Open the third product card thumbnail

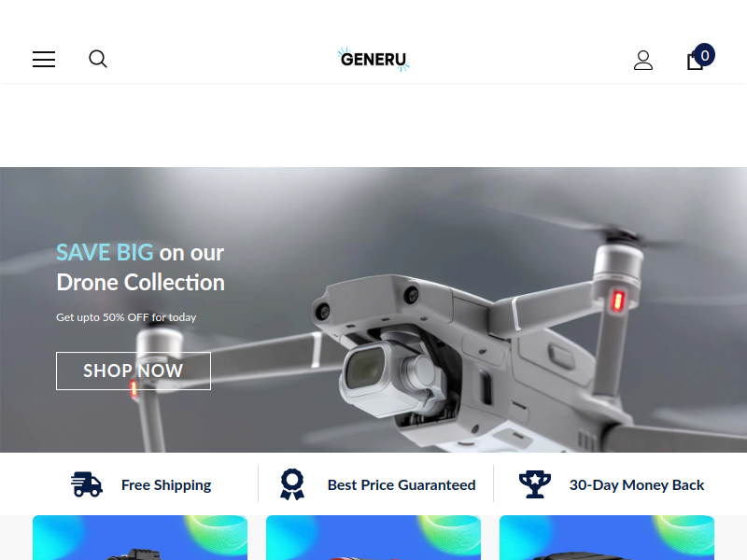pos(607,538)
